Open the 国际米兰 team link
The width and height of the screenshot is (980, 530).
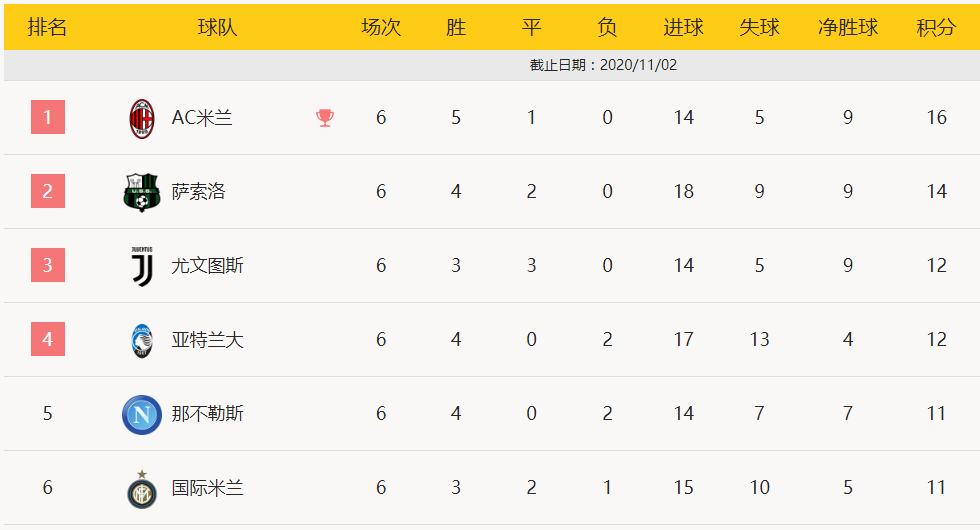tap(208, 488)
